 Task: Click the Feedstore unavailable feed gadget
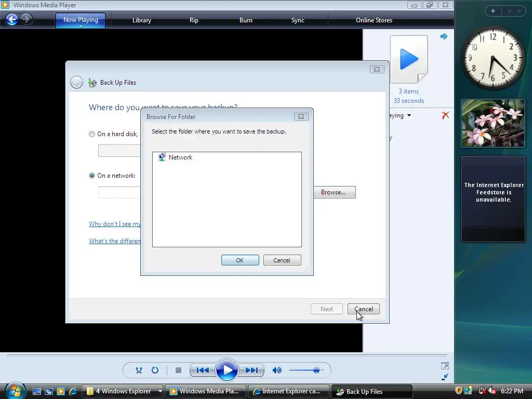[494, 199]
